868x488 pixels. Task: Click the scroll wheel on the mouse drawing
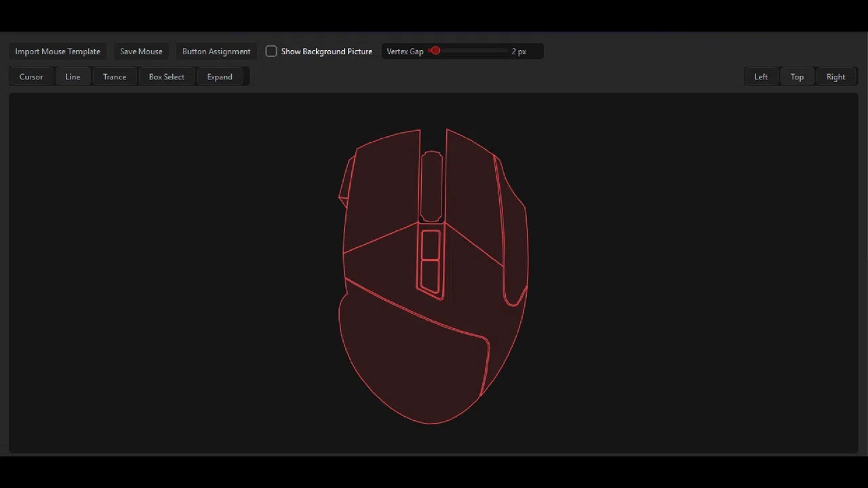point(431,186)
